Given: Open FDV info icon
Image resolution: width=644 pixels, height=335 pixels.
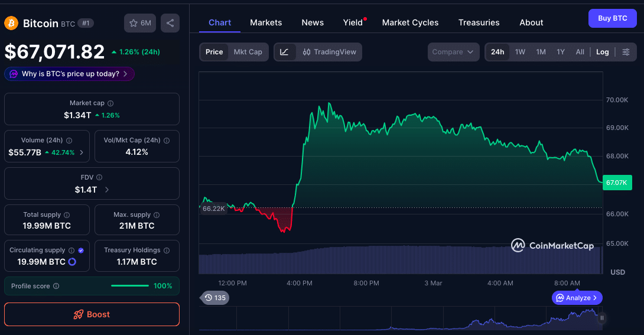Looking at the screenshot, I should (x=99, y=177).
